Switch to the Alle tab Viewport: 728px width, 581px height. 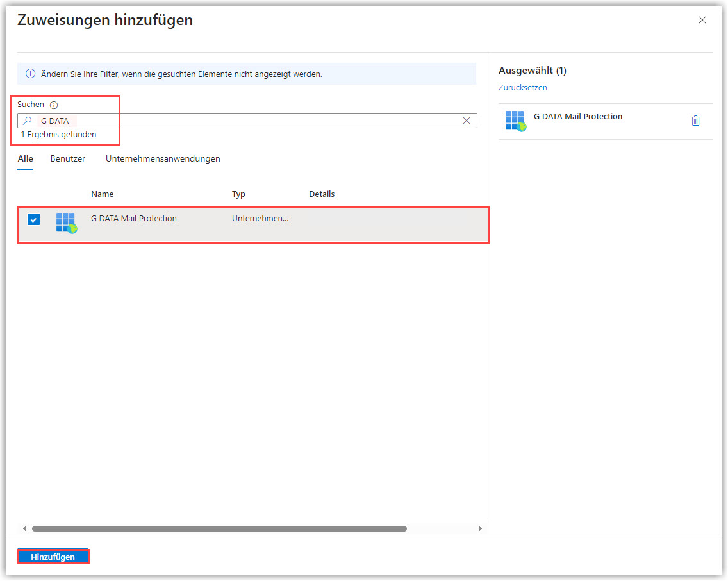(25, 159)
